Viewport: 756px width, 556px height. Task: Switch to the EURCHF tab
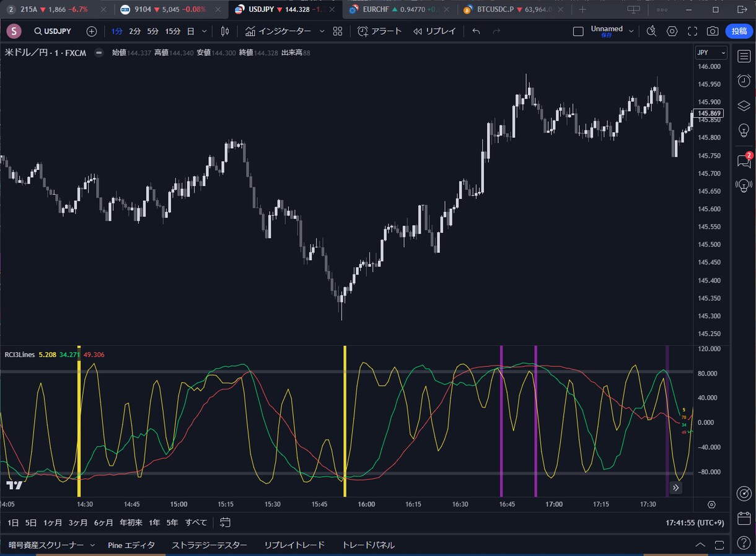tap(400, 9)
